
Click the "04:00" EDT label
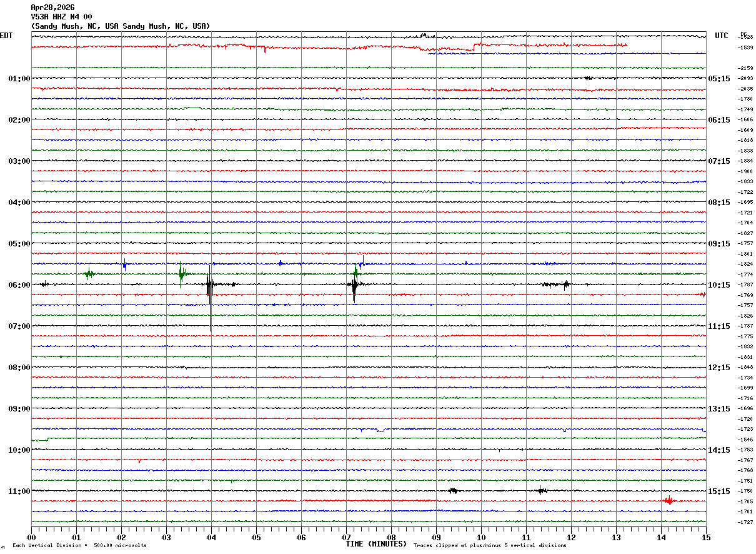(19, 203)
